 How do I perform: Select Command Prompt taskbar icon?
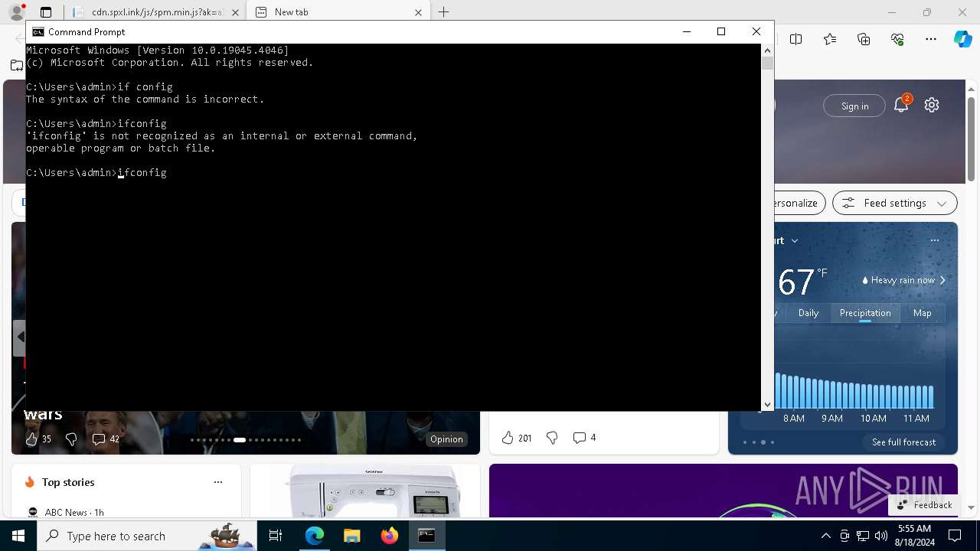tap(426, 536)
